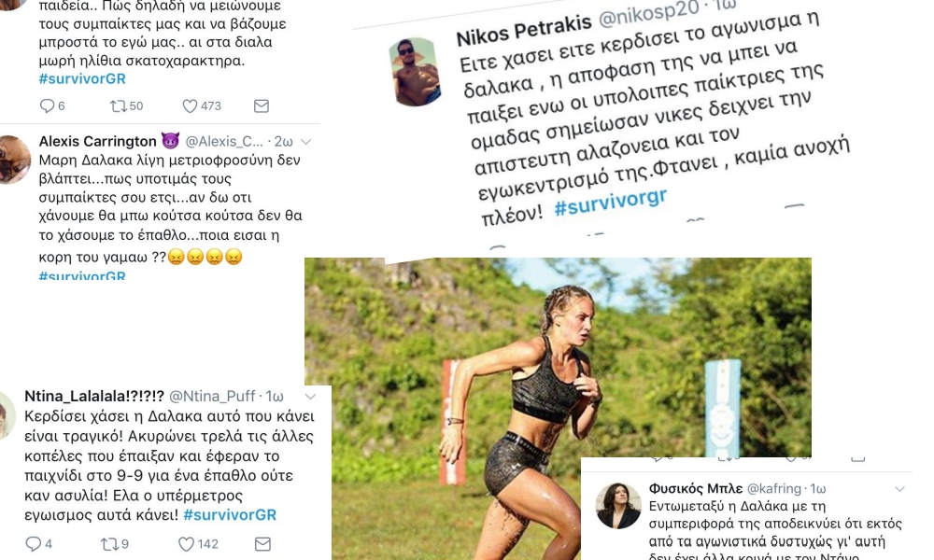
Task: Like the tweet with 142 likes
Action: 187,543
